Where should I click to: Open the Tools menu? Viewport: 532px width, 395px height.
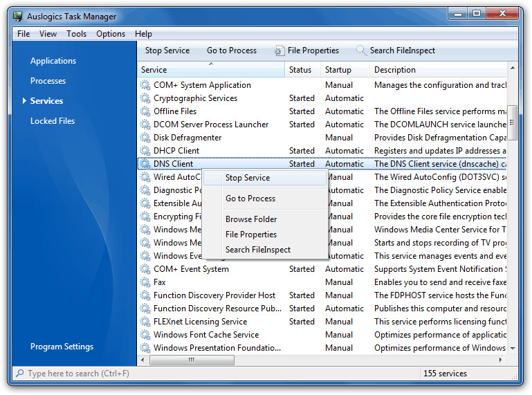[x=76, y=34]
